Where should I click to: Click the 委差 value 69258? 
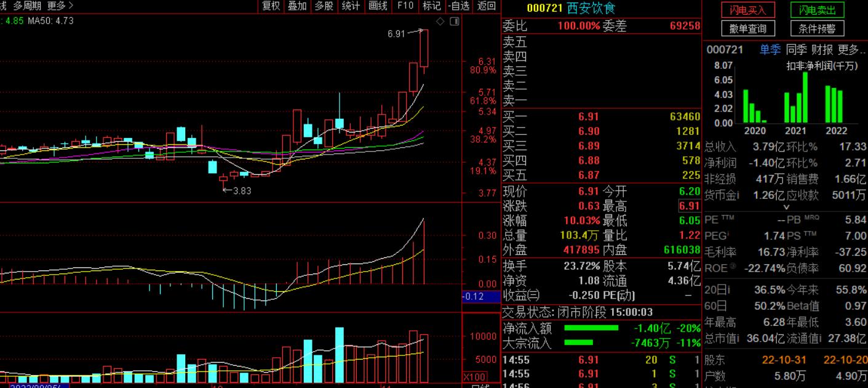click(x=685, y=26)
